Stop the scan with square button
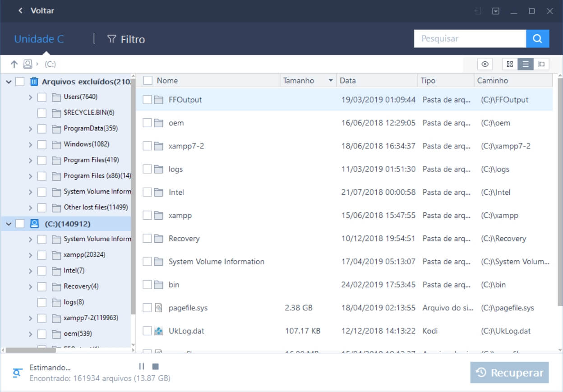 [155, 367]
